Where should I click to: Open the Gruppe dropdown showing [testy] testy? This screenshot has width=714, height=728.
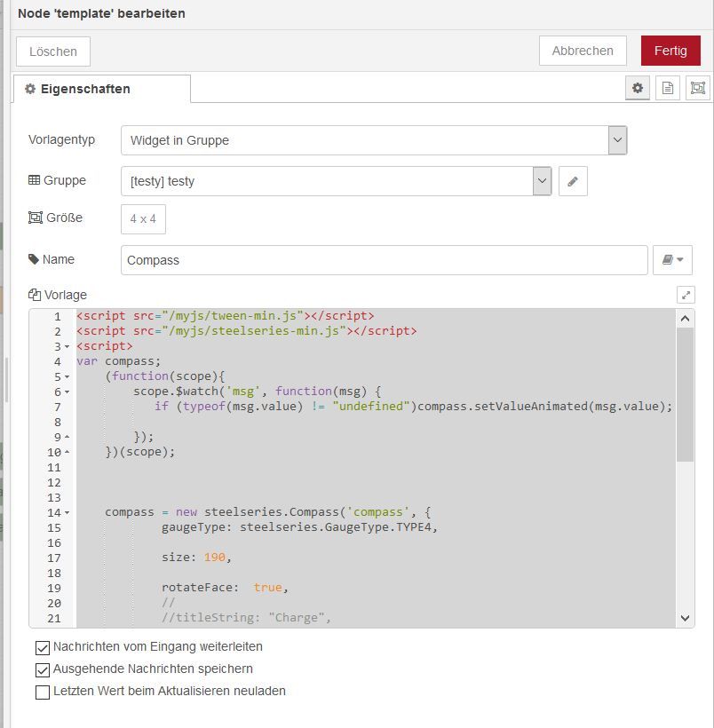pos(337,181)
